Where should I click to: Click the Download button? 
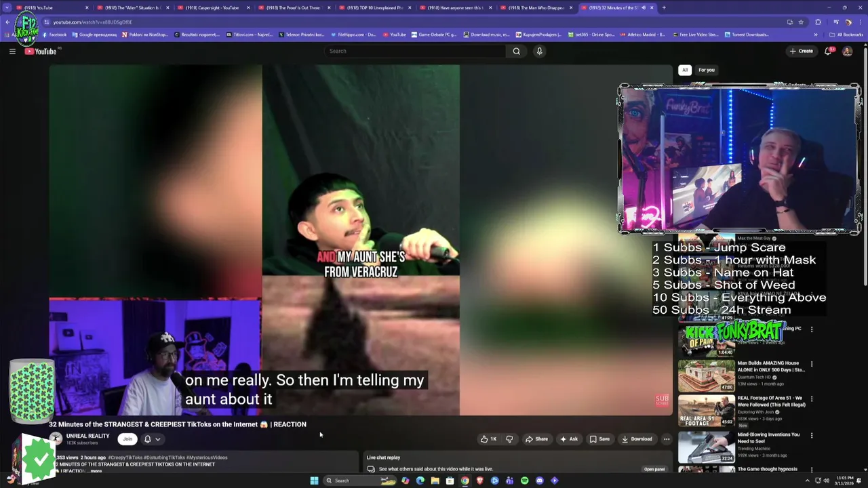pos(637,439)
